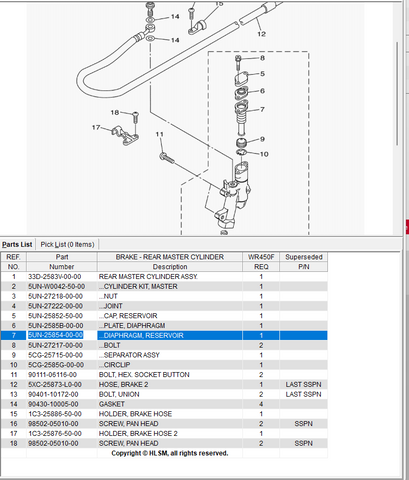Select CYLINDER KIT, MASTER row description
The image size is (409, 480).
[139, 286]
